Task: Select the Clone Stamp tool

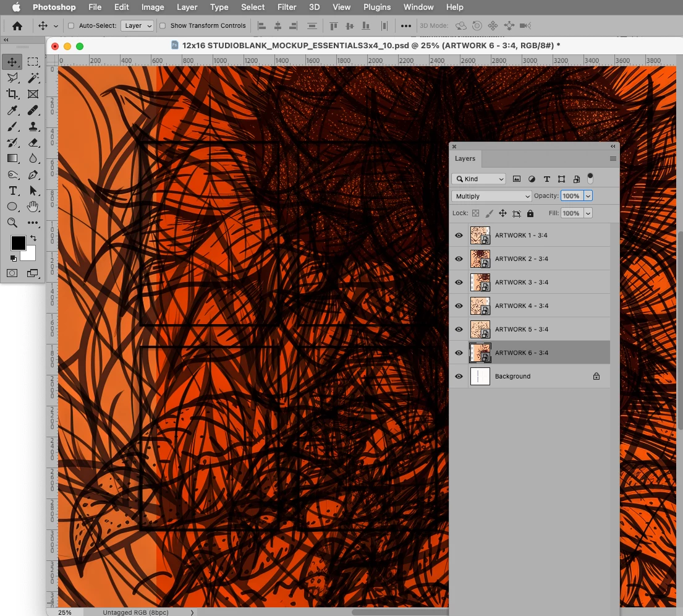Action: click(x=33, y=126)
